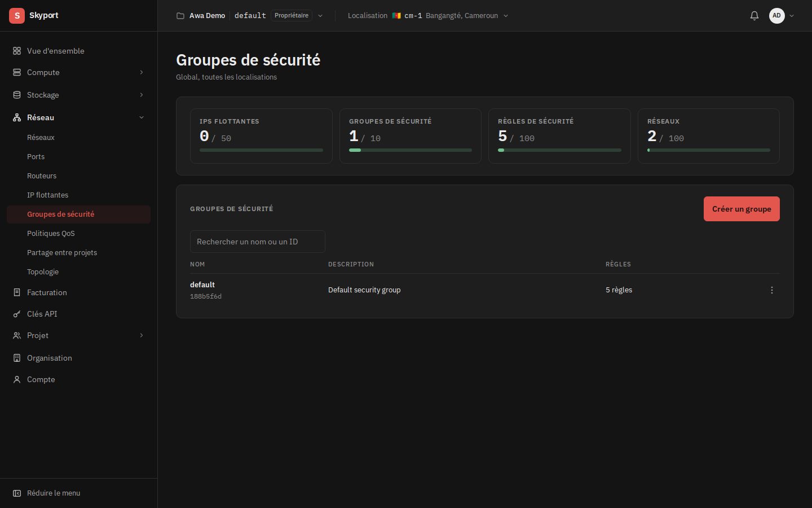Collapse the Réseau submenu chevron
812x508 pixels.
pos(142,117)
